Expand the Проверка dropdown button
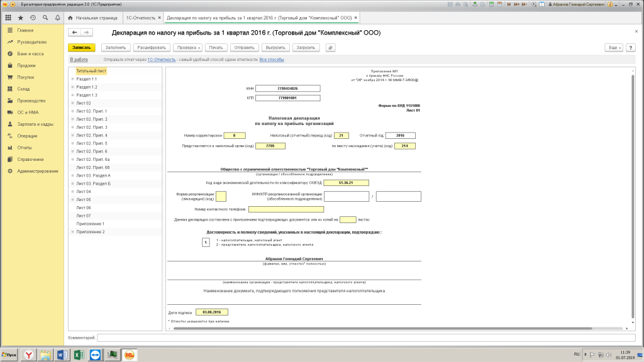This screenshot has height=362, width=644. [x=187, y=47]
